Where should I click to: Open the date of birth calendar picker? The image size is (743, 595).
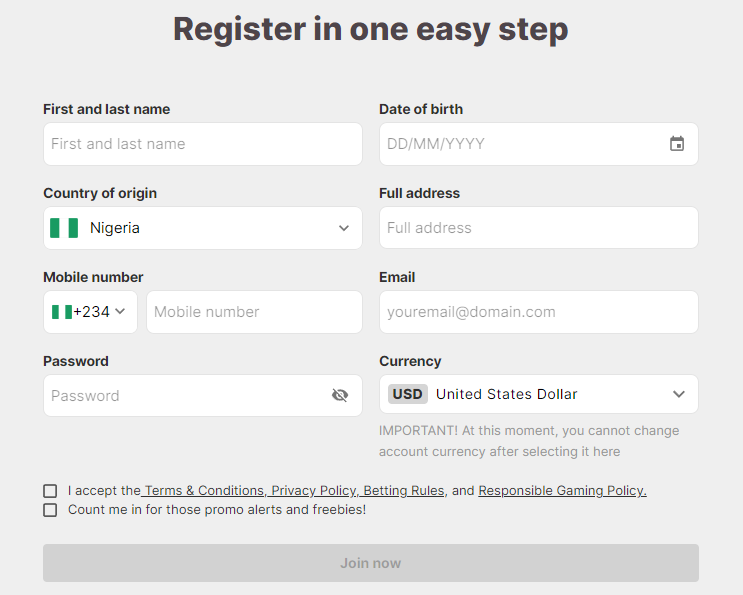pos(677,144)
